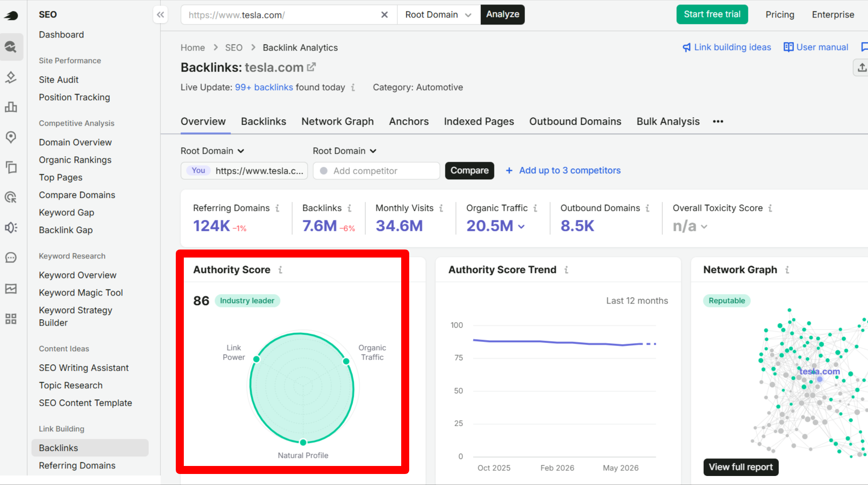Viewport: 868px width, 485px height.
Task: Open Backlink Gap in sidebar
Action: click(x=66, y=230)
